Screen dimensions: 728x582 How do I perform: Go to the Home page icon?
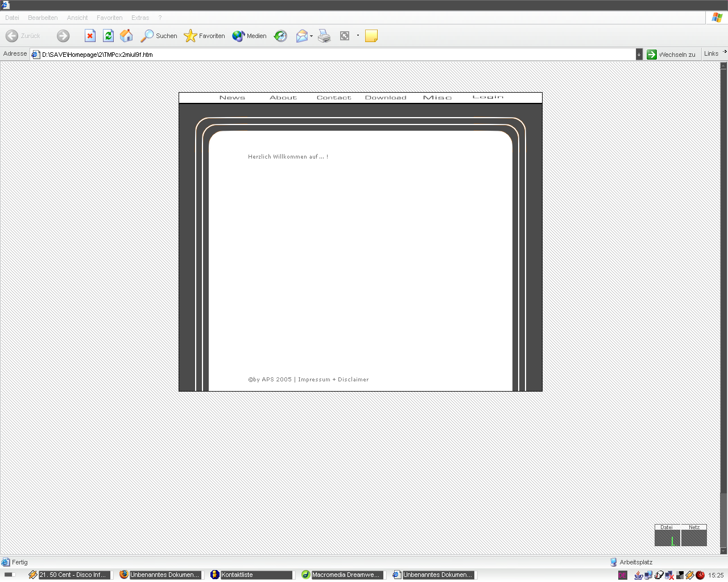[x=126, y=36]
